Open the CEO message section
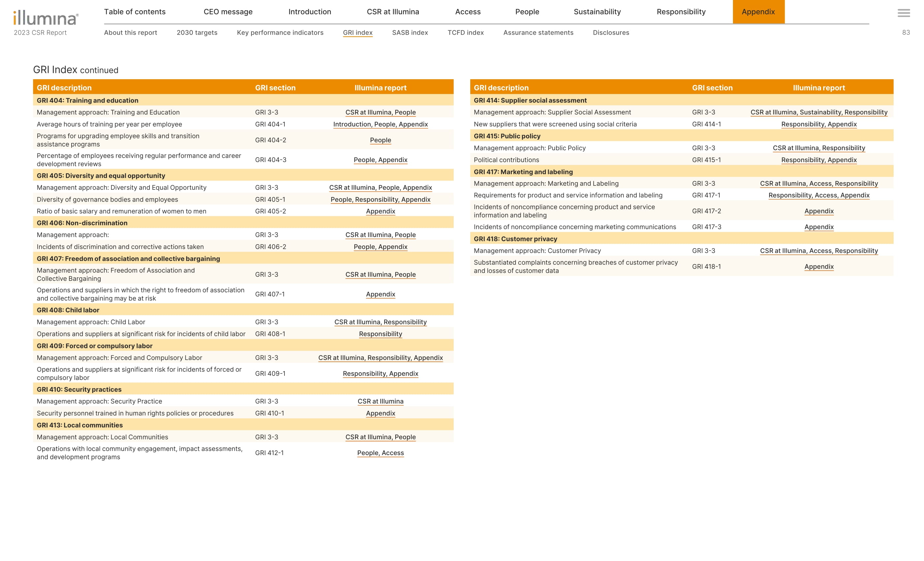Image resolution: width=924 pixels, height=561 pixels. (228, 12)
